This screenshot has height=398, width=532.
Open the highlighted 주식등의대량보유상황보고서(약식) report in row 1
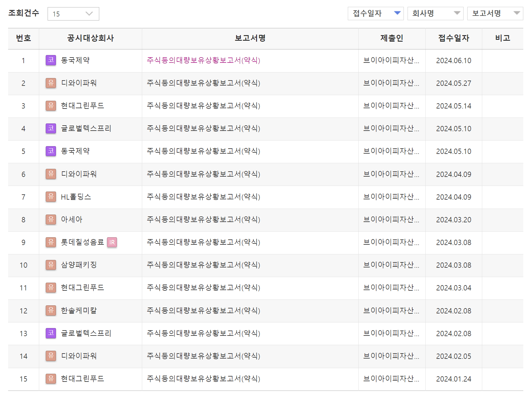tap(203, 61)
